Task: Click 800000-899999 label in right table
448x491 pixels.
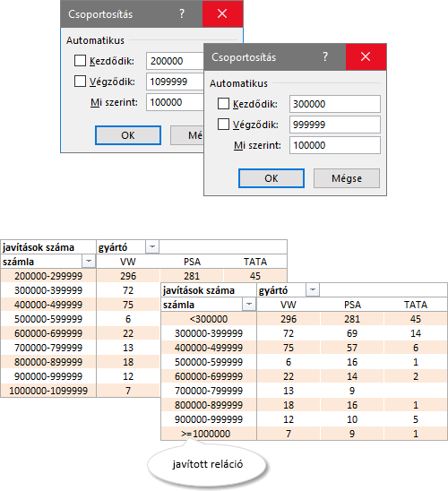Action: pyautogui.click(x=209, y=405)
